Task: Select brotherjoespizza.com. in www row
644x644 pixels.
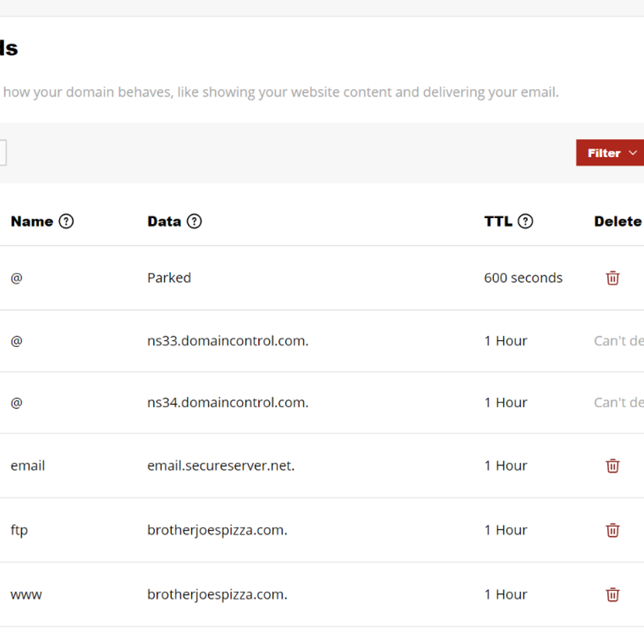Action: [x=217, y=595]
